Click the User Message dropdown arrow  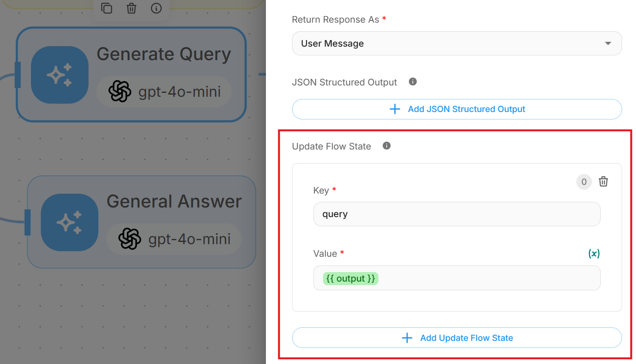tap(608, 44)
